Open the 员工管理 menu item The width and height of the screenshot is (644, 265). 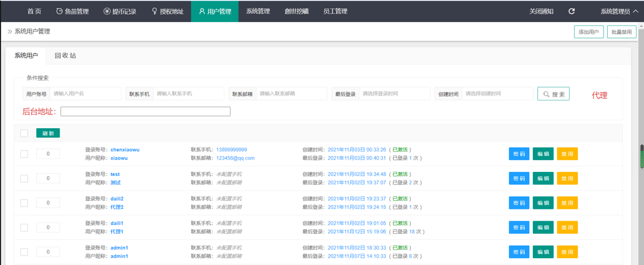point(335,11)
